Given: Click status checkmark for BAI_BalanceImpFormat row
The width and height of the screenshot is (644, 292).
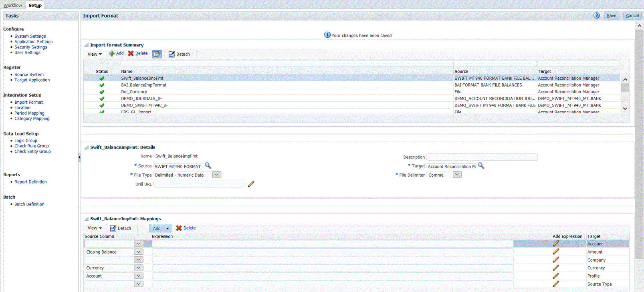Looking at the screenshot, I should click(x=102, y=85).
